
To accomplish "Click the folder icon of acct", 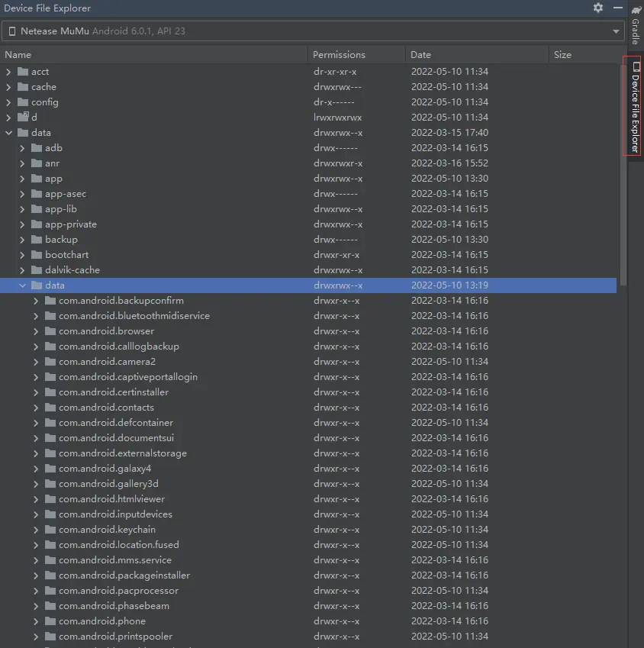I will coord(22,72).
